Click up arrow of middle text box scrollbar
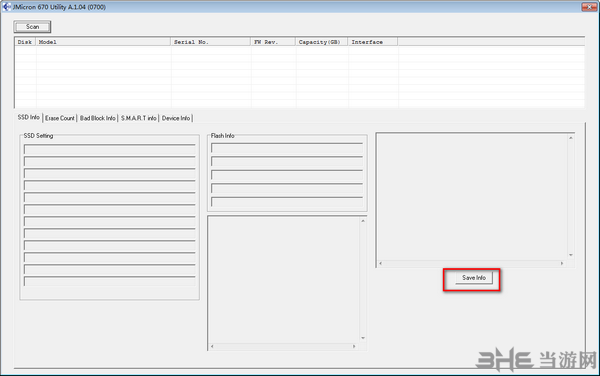The width and height of the screenshot is (600, 376). (363, 221)
